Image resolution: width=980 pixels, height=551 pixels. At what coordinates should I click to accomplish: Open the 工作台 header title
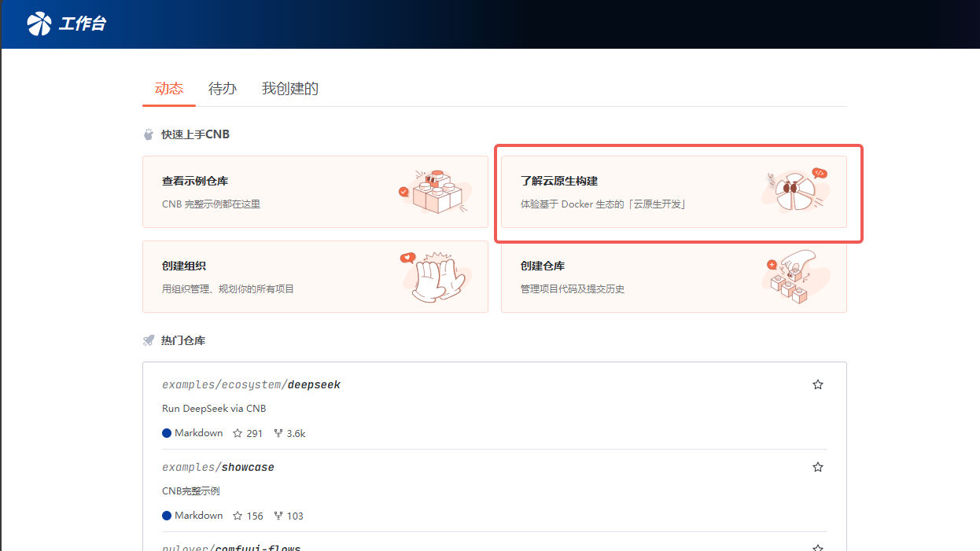pos(83,24)
